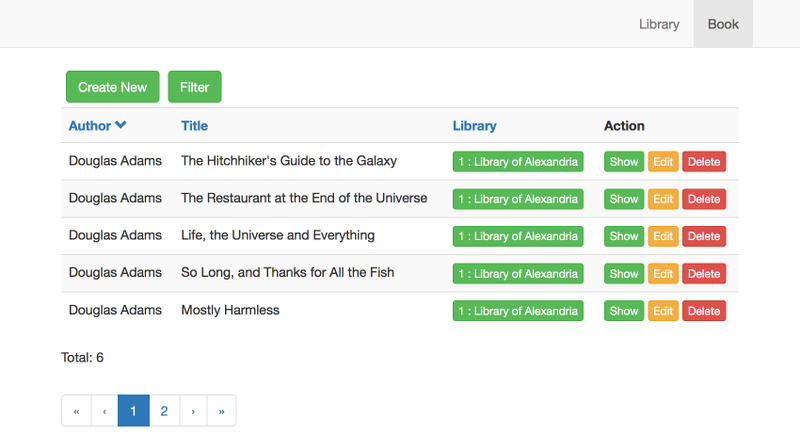Sort the table by Title column
The width and height of the screenshot is (800, 443).
coord(194,126)
